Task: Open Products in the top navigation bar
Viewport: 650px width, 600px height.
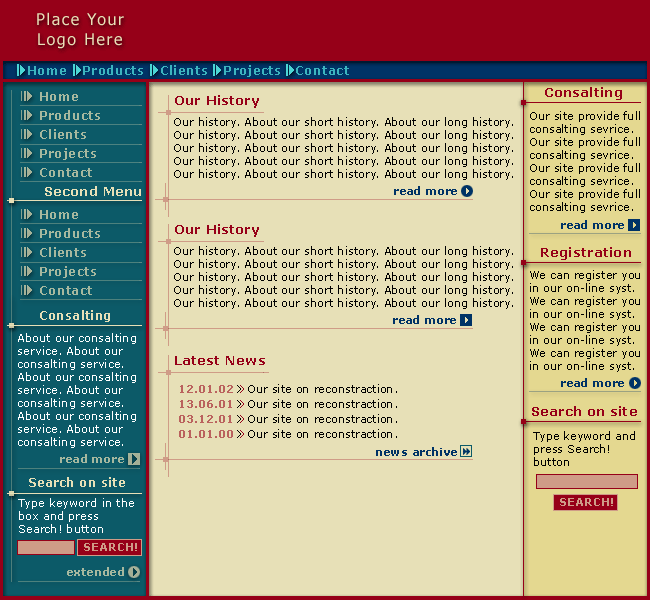Action: coord(113,70)
